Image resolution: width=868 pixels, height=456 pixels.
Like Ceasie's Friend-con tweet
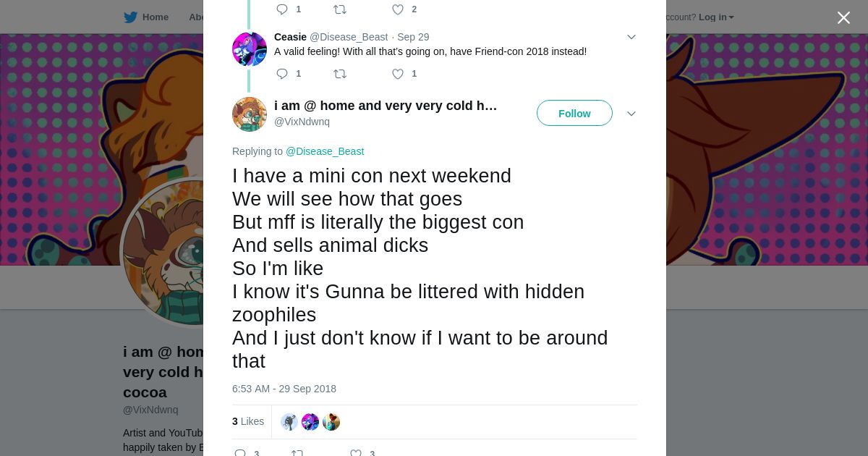pos(398,74)
